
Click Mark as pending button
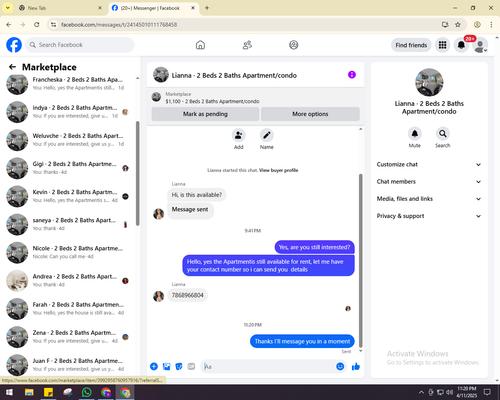pyautogui.click(x=205, y=114)
